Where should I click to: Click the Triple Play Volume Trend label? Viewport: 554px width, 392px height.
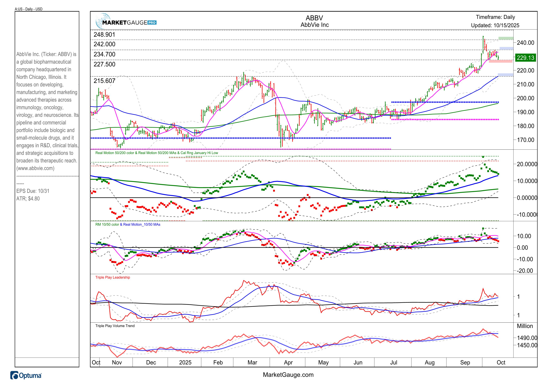pos(115,326)
